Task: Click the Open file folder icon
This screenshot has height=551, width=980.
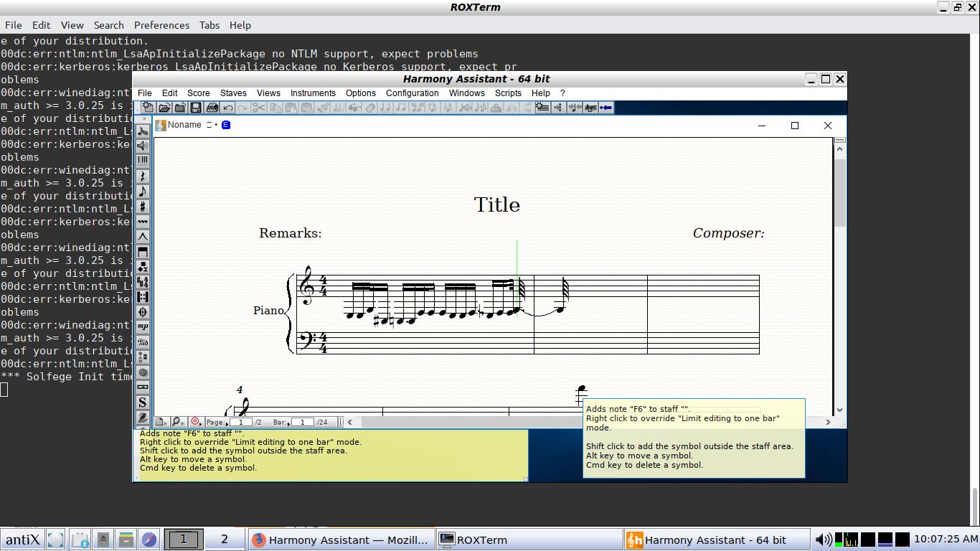Action: [164, 108]
